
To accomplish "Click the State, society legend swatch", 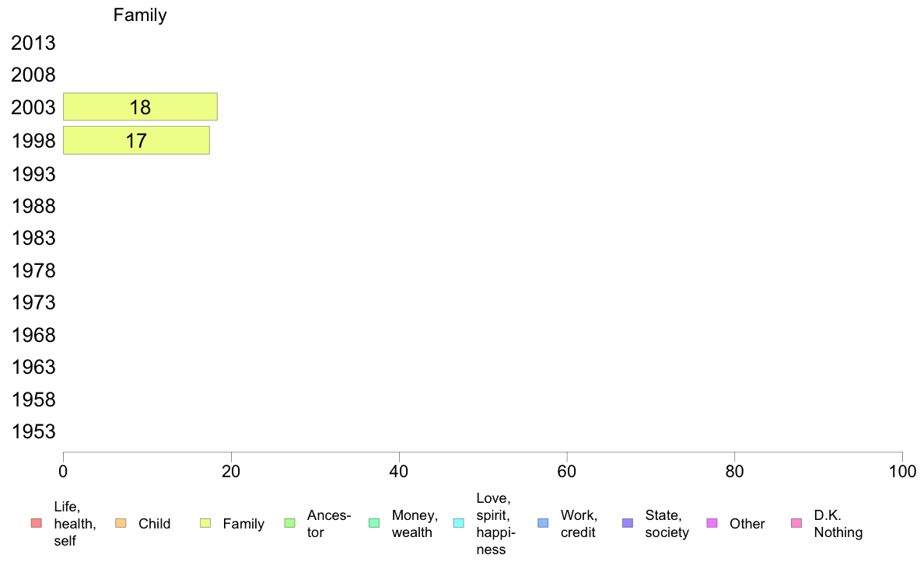I will coord(628,523).
